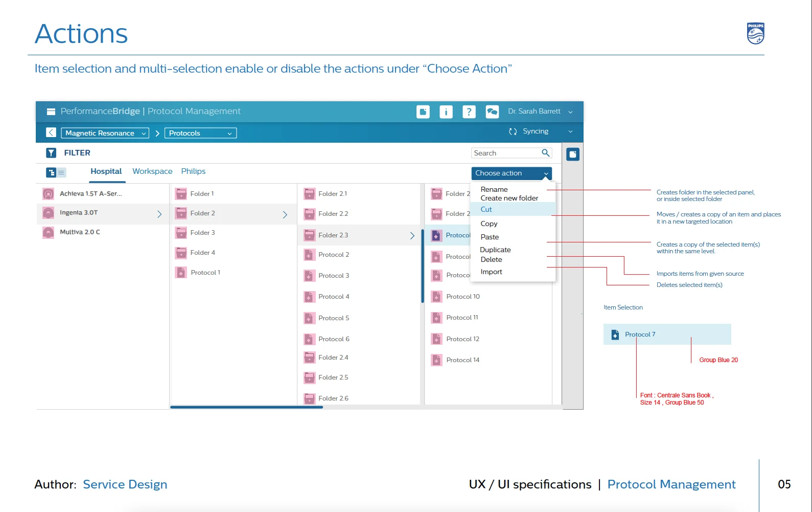
Task: Switch to tree column view icon
Action: 51,172
